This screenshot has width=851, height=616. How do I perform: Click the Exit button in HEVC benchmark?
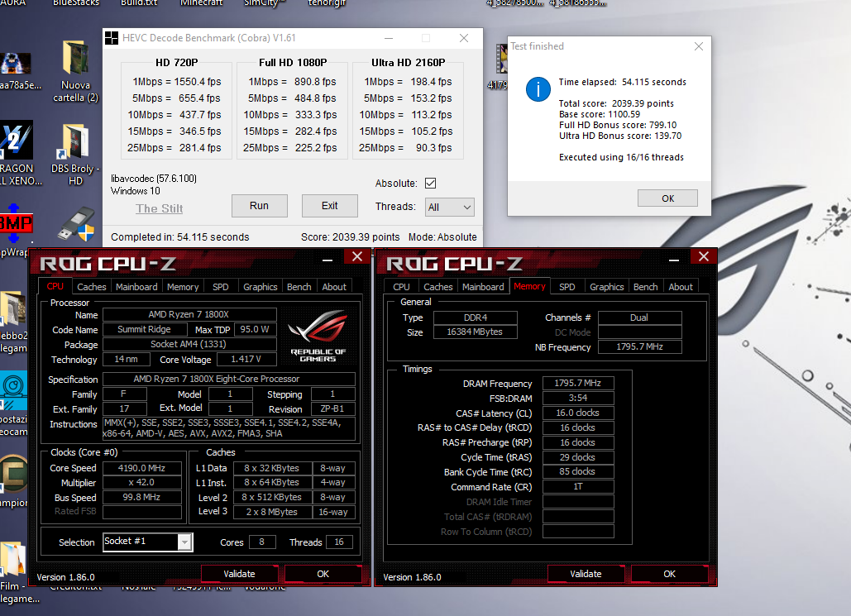click(x=329, y=206)
